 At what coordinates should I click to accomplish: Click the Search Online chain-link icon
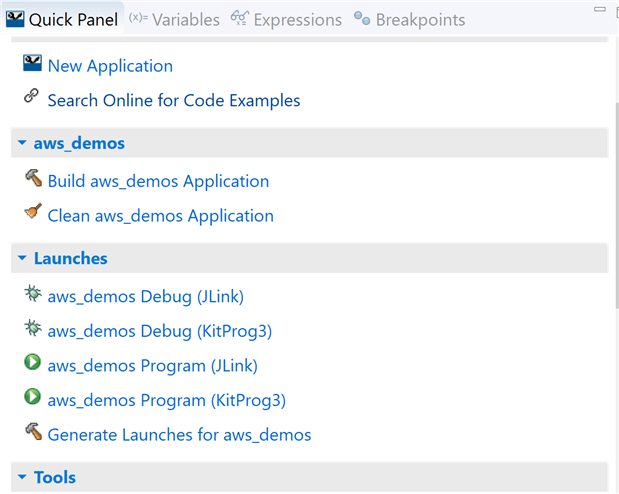(32, 98)
